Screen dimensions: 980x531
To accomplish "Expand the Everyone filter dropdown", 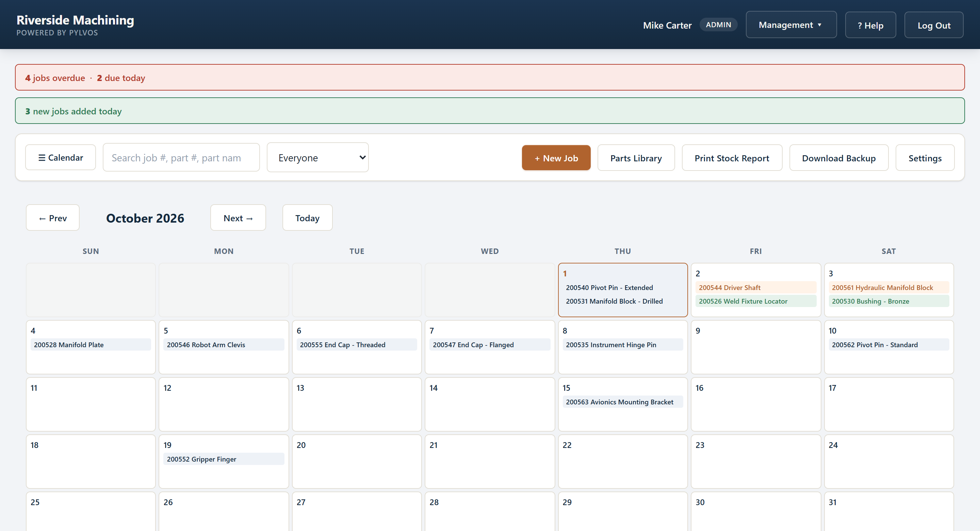I will [x=318, y=157].
